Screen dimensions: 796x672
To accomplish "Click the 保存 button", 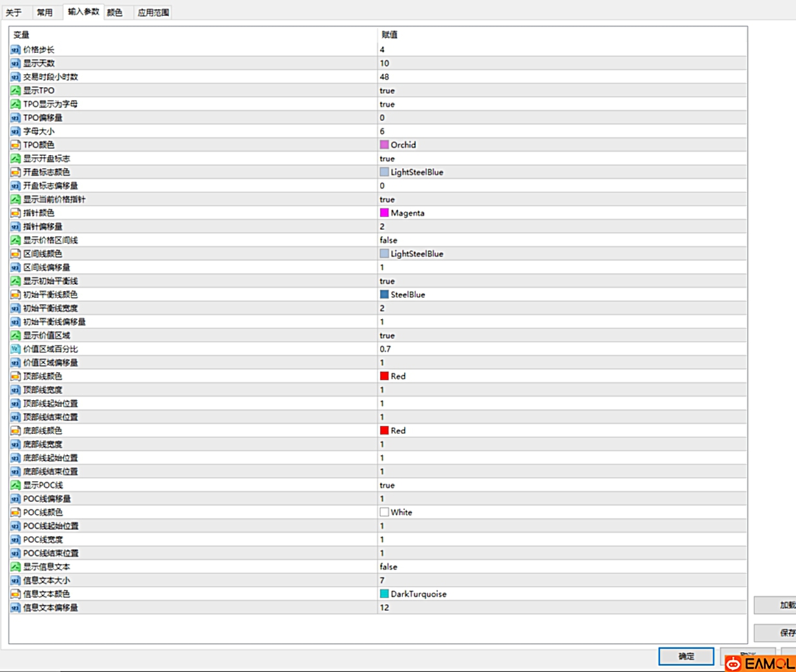I will coord(776,632).
